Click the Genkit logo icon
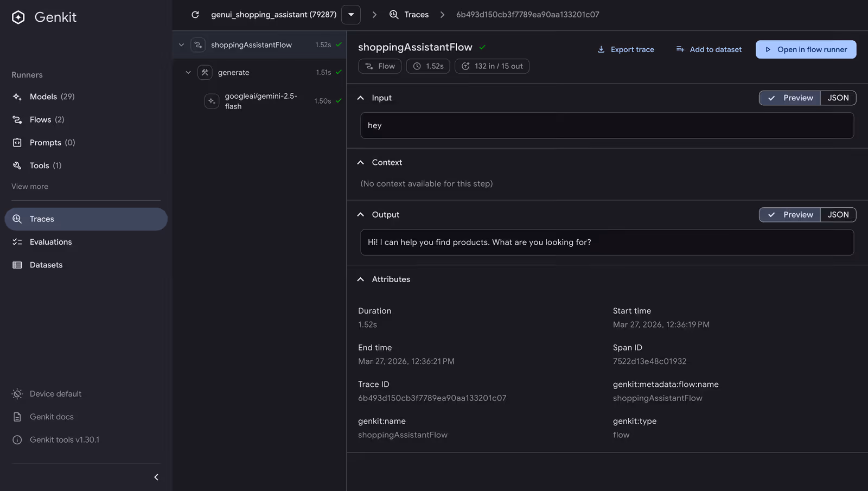Screen dimensions: 868x491 pos(18,17)
